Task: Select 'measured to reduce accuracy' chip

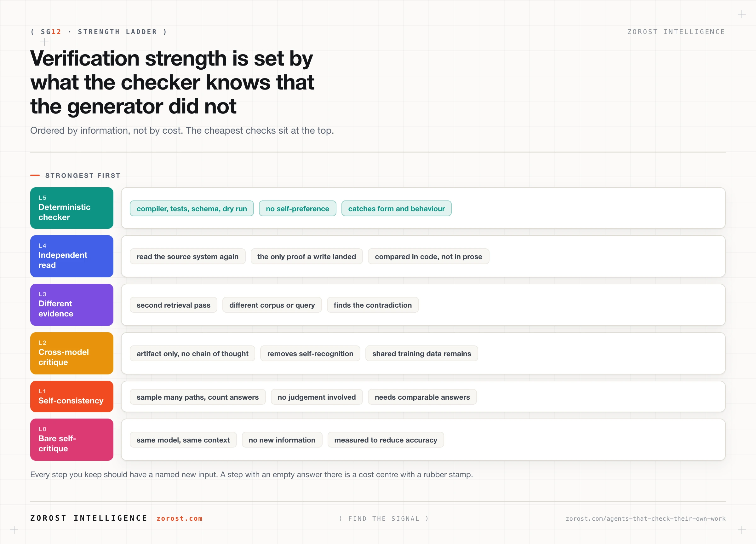Action: click(386, 440)
